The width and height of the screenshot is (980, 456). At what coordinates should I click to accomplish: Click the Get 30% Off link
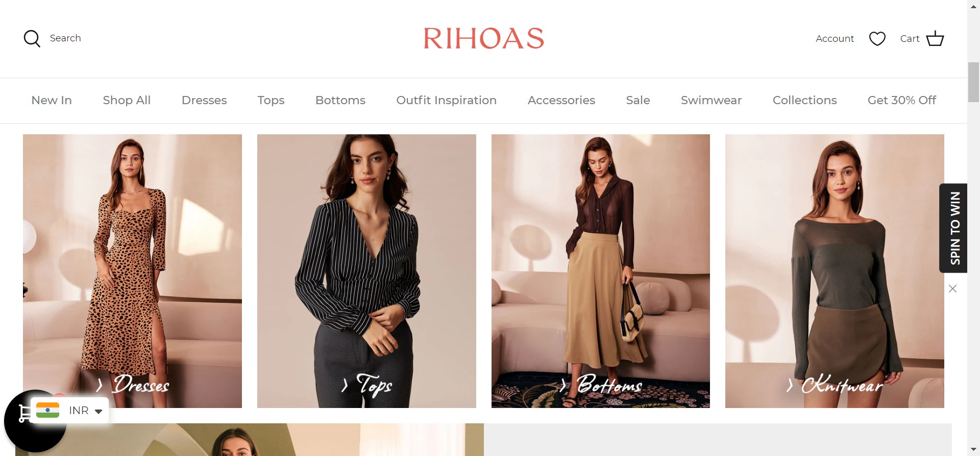click(902, 100)
